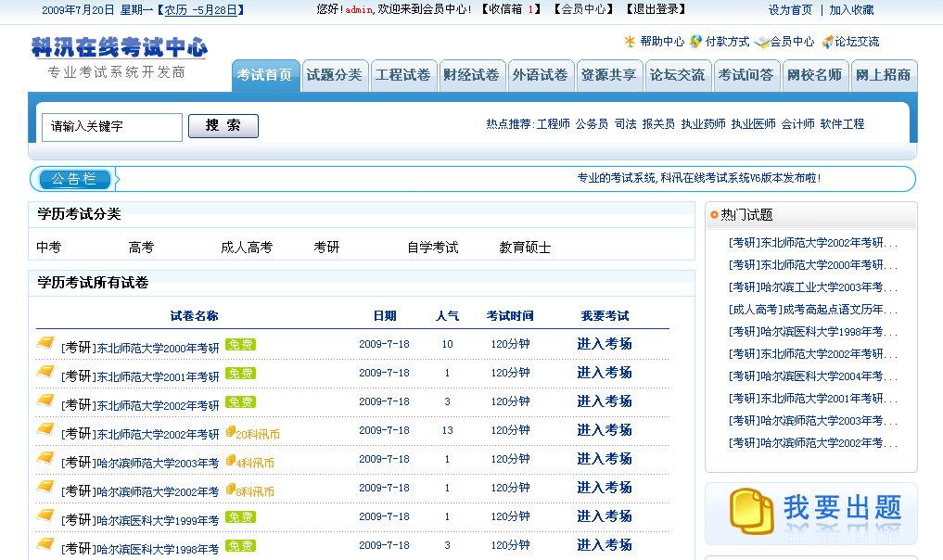Click the green 免费 badge on 2001年考研 row
The image size is (943, 560).
click(x=240, y=374)
